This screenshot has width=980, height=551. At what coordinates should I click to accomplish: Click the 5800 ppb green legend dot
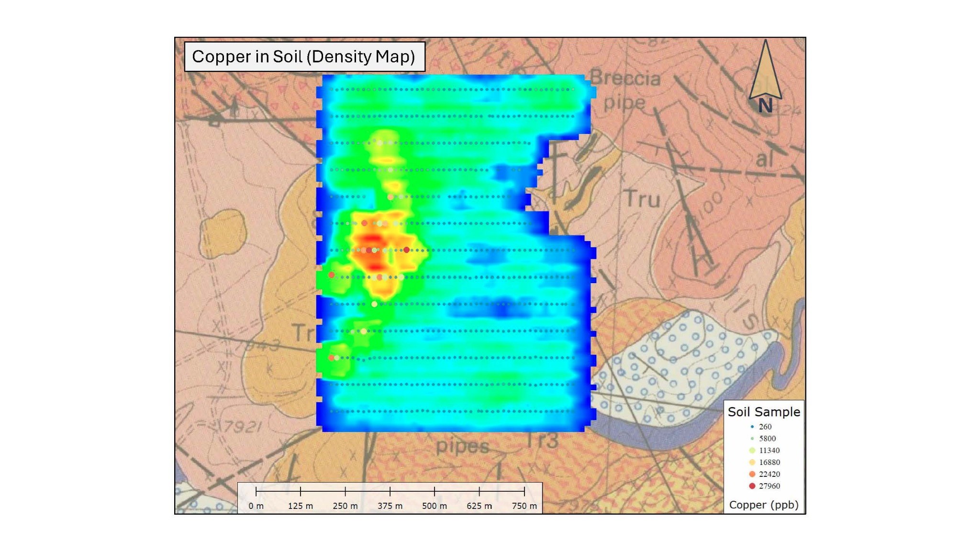(x=752, y=439)
